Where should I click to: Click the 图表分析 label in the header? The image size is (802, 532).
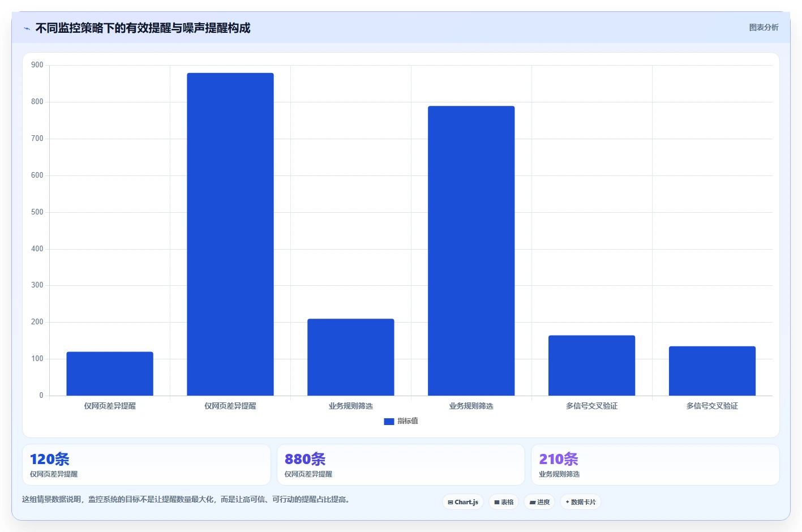764,27
